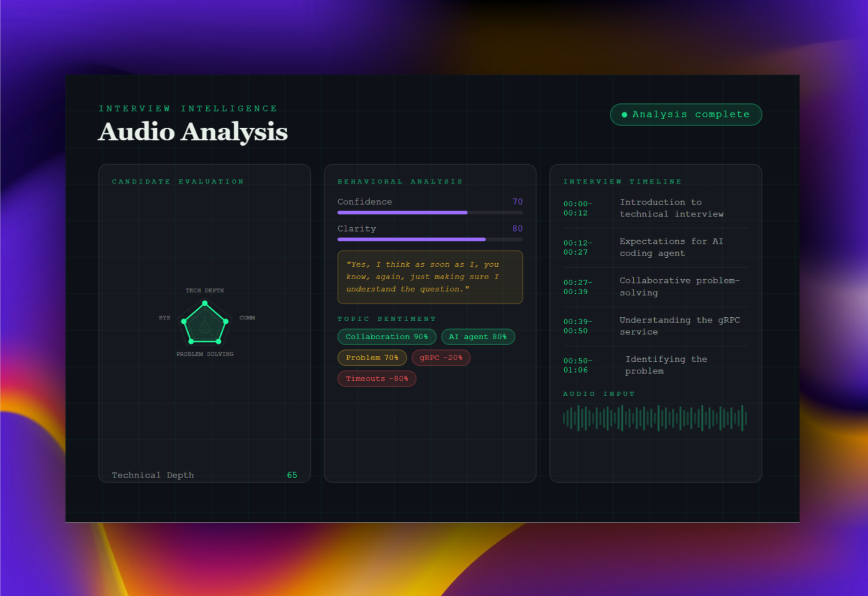Jump to Introduction to technical interview segment
Viewport: 868px width, 596px height.
(x=655, y=208)
